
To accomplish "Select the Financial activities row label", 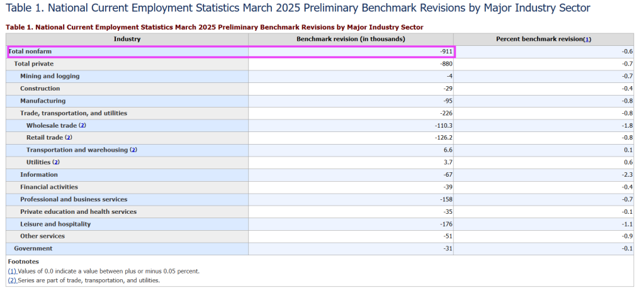I will click(49, 187).
